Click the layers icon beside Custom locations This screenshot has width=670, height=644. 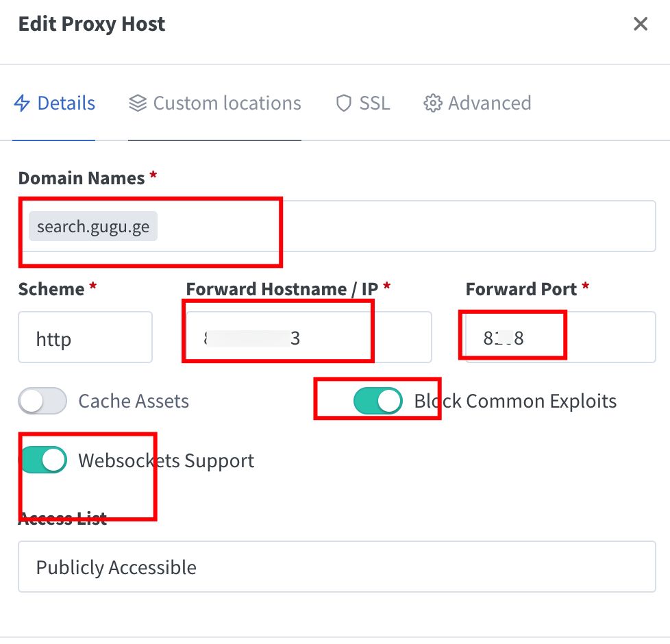(138, 103)
